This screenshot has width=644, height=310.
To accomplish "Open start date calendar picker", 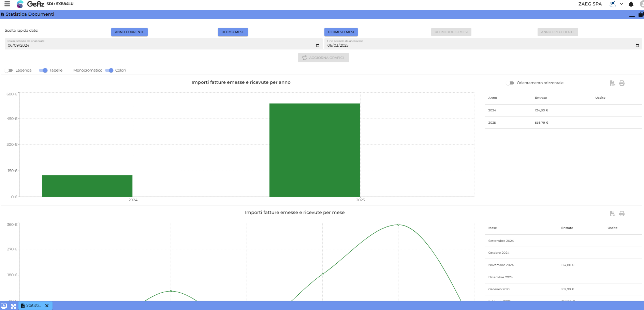I will point(318,45).
